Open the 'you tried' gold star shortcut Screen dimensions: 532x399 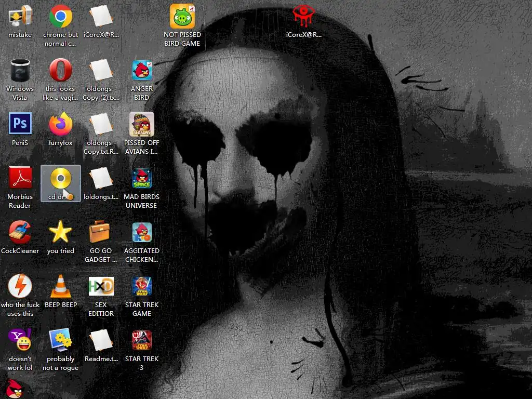[60, 232]
